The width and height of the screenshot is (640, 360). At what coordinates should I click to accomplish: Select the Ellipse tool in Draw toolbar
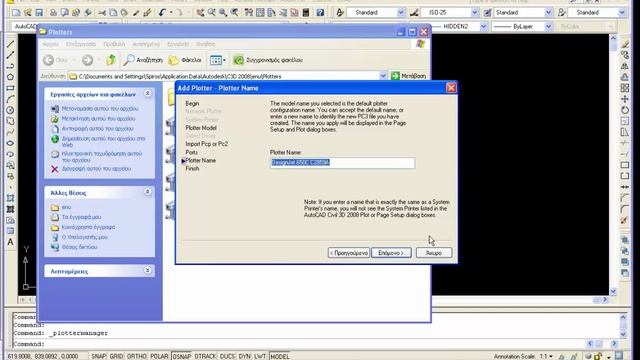click(11, 143)
